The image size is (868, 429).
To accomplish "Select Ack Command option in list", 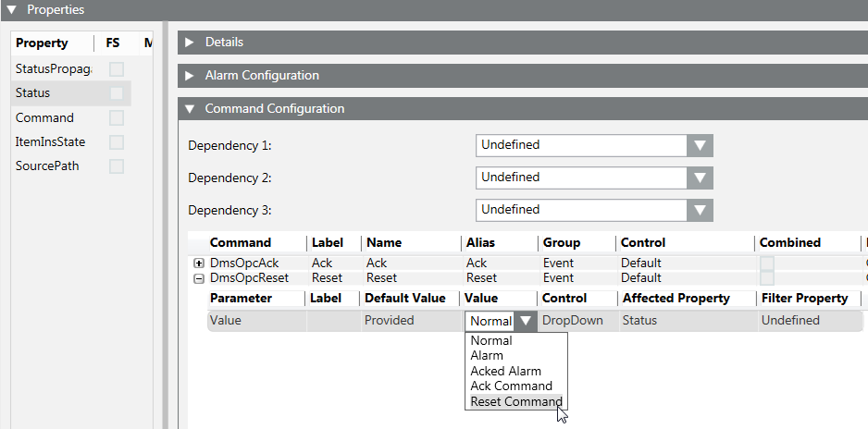I will pyautogui.click(x=511, y=386).
